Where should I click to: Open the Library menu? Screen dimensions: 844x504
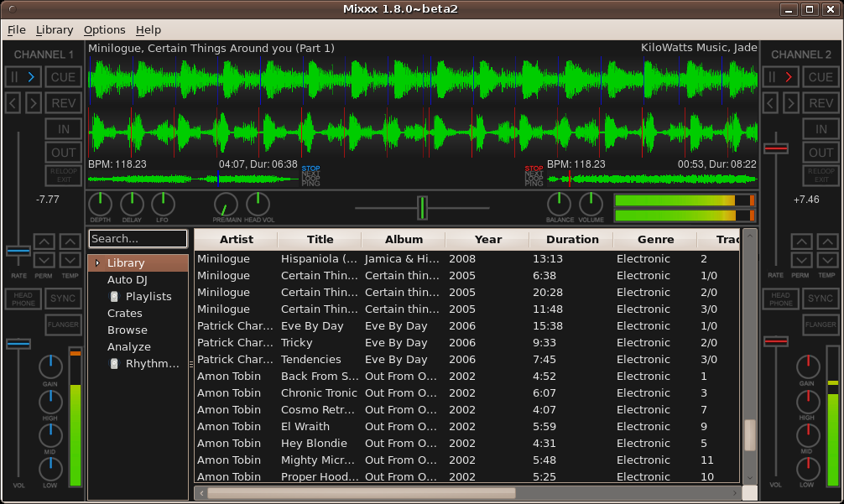pos(55,29)
